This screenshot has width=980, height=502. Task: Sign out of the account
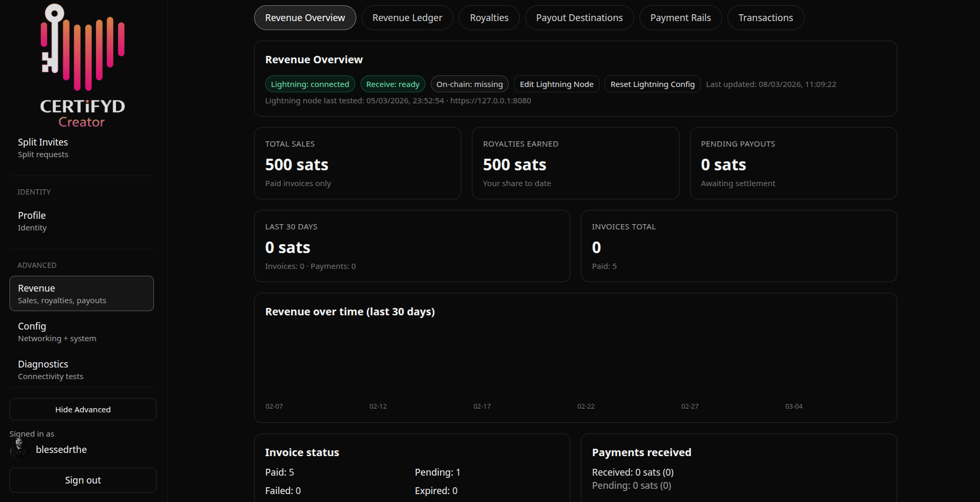point(82,480)
